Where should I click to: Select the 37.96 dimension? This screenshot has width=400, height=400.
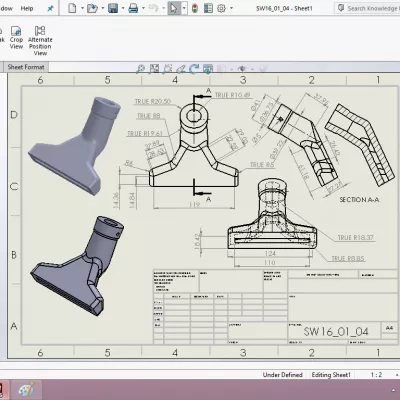tap(321, 100)
